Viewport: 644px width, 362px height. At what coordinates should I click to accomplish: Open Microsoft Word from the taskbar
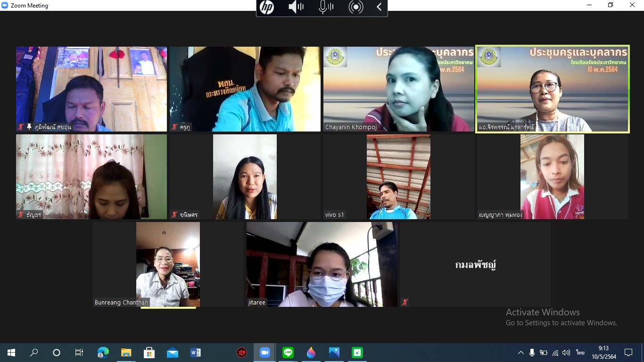point(195,353)
